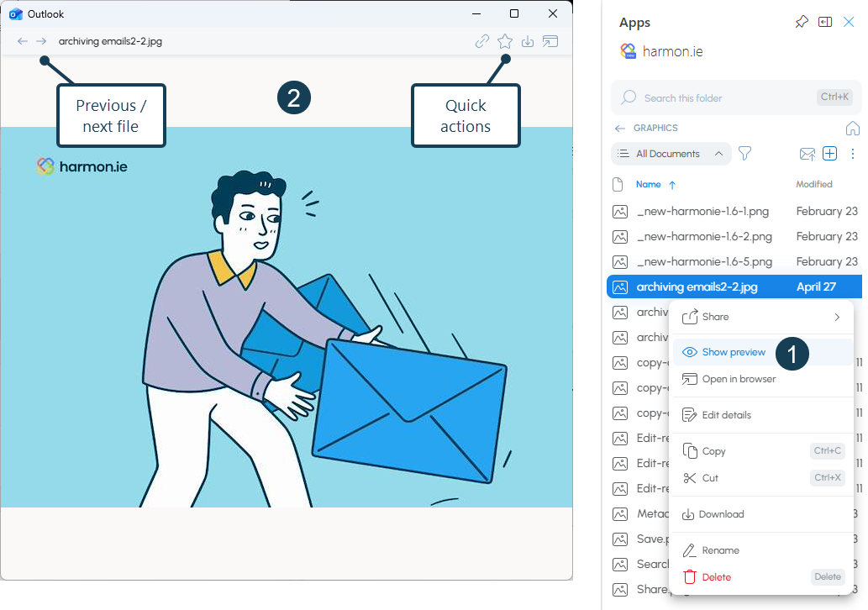Click search magnifier icon

pos(629,97)
